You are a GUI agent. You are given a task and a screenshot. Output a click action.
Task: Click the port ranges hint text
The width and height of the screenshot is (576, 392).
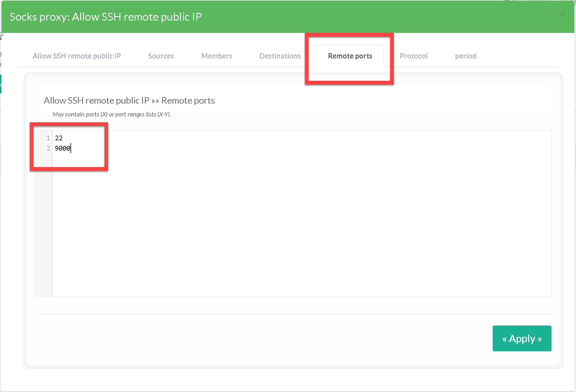coord(111,114)
